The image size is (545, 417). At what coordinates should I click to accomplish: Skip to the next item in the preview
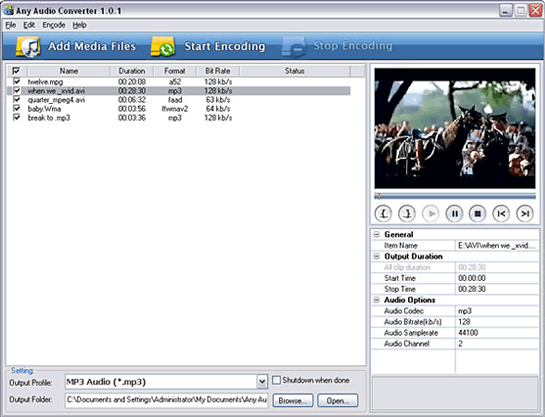click(x=525, y=213)
